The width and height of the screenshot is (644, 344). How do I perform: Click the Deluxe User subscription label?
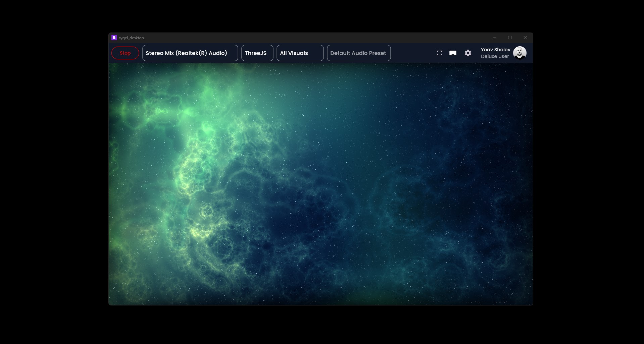(494, 56)
